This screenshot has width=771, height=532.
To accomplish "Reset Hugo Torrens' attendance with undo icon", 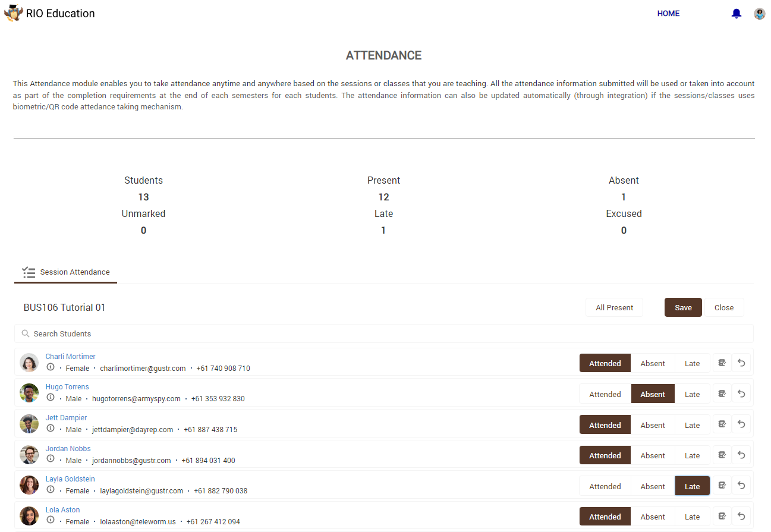I will point(741,394).
